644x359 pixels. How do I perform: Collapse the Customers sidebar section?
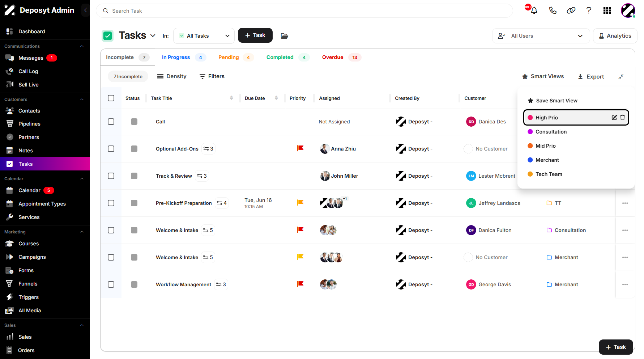coord(82,100)
